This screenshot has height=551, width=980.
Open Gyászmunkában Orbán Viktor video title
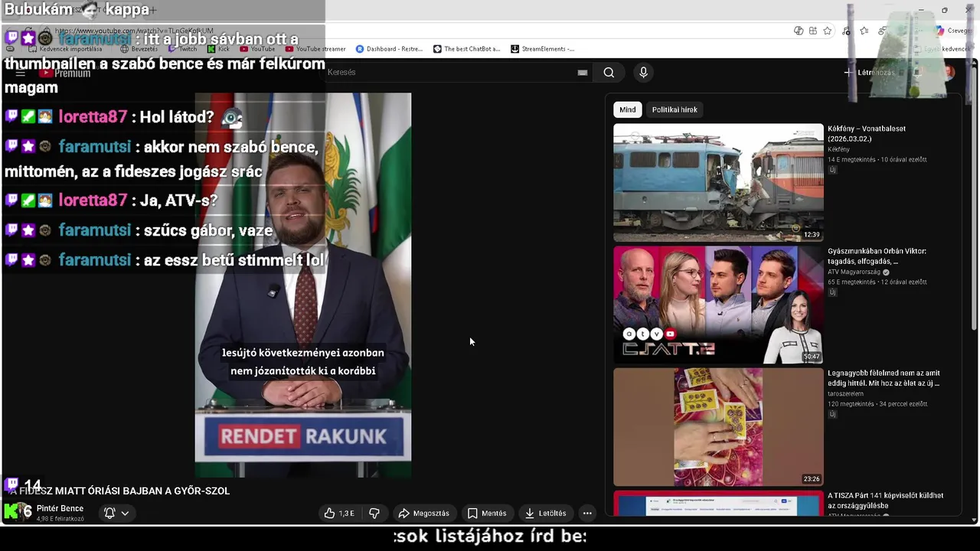[877, 256]
